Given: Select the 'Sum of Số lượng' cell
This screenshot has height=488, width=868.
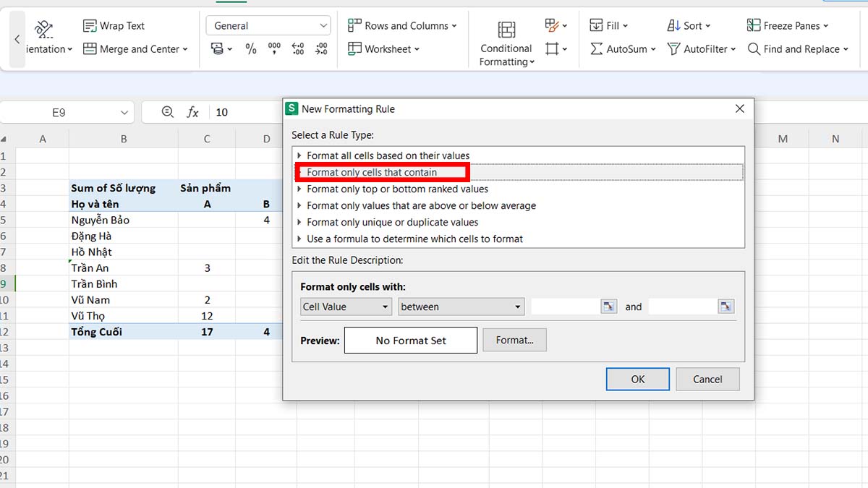Looking at the screenshot, I should [x=124, y=188].
